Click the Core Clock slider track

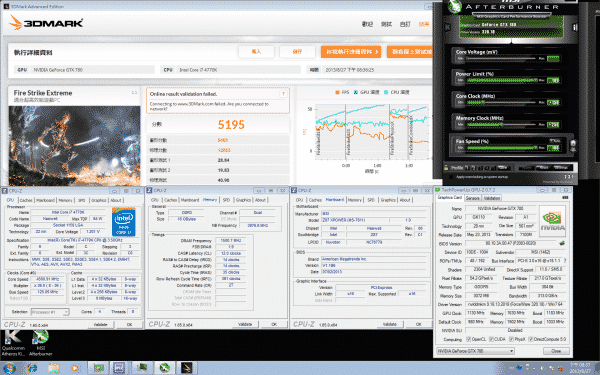(501, 103)
